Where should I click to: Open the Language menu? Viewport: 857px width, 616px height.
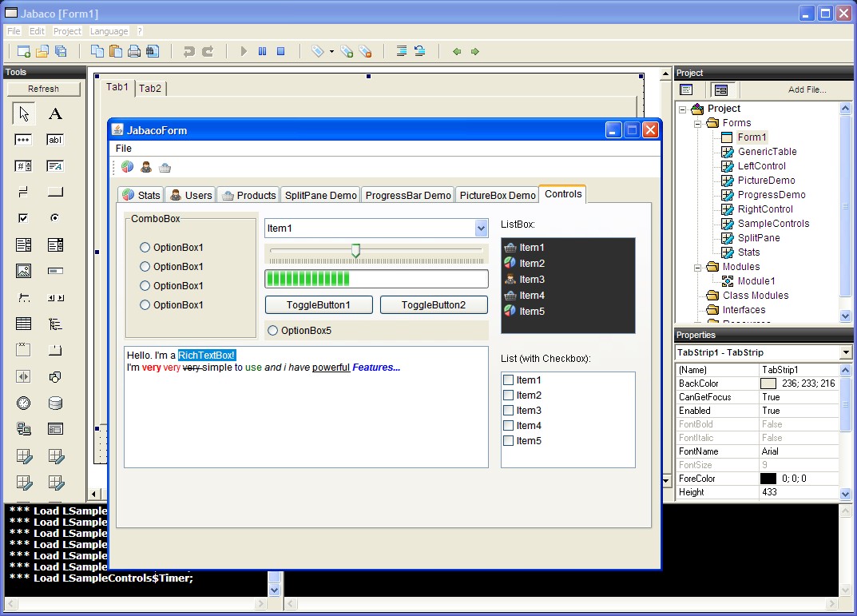(x=109, y=31)
